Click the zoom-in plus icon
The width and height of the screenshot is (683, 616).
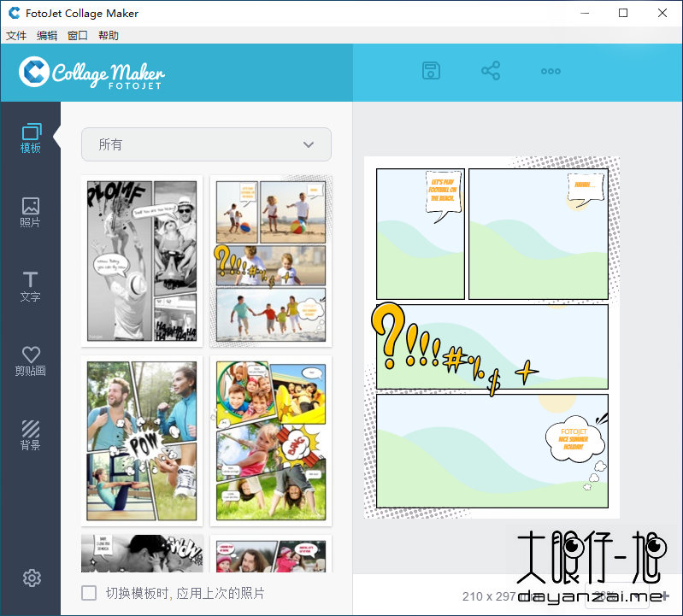665,595
